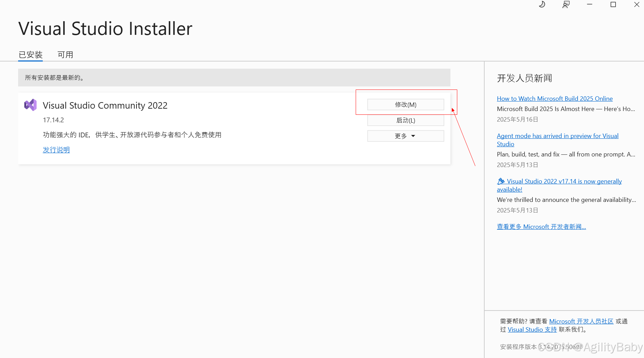Switch to the 可用 tab
Screen dimensions: 644x358
click(65, 55)
